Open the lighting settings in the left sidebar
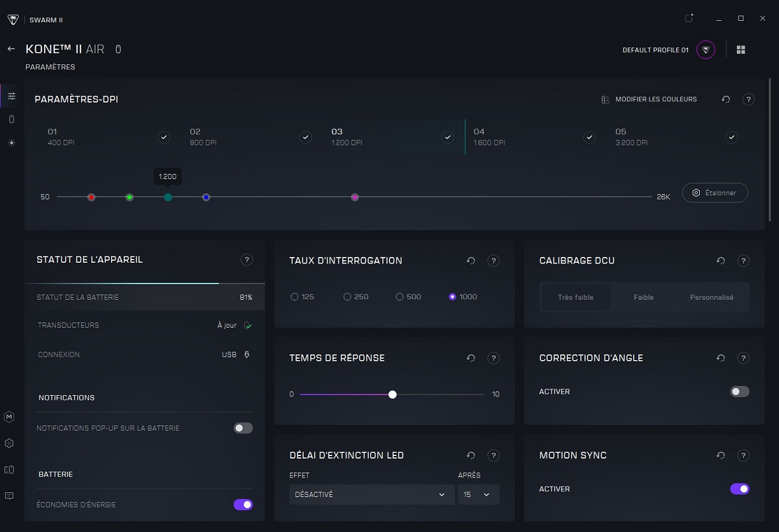The image size is (779, 532). (x=11, y=143)
